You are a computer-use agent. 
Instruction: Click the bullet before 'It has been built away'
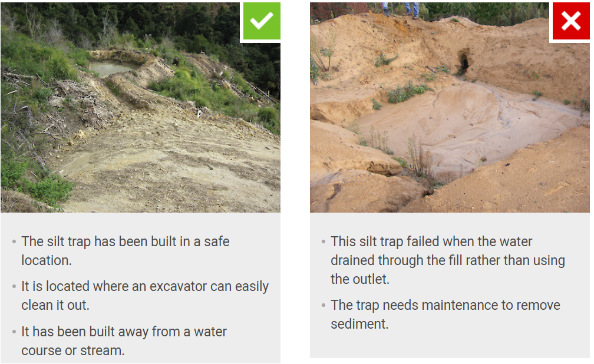[14, 332]
